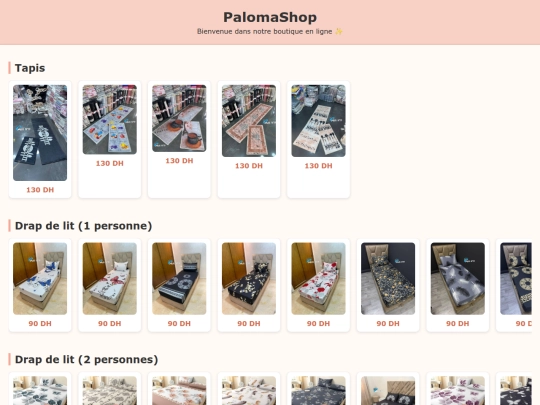Open the grey feather single bed sheet
540x405 pixels.
[457, 279]
